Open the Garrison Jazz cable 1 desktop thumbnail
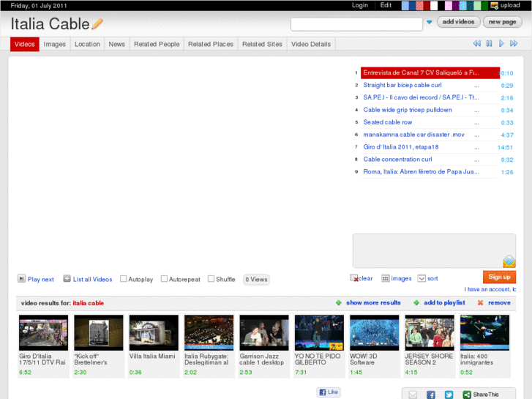 [x=264, y=332]
